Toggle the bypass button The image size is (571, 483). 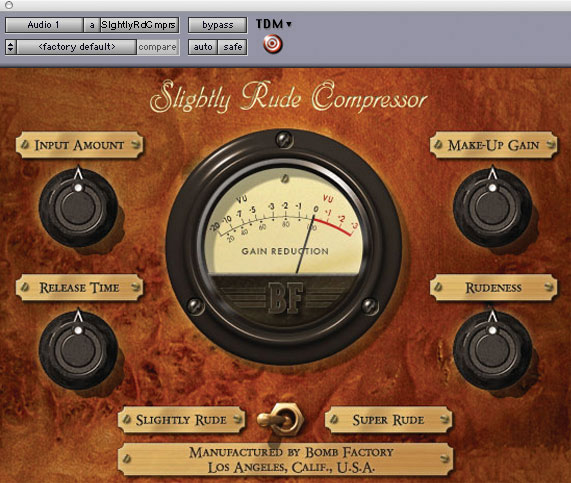217,25
